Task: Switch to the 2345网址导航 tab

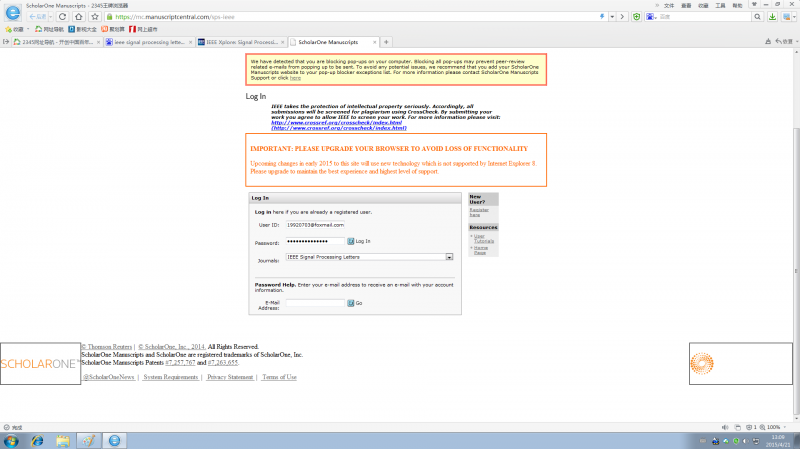Action: pyautogui.click(x=56, y=42)
